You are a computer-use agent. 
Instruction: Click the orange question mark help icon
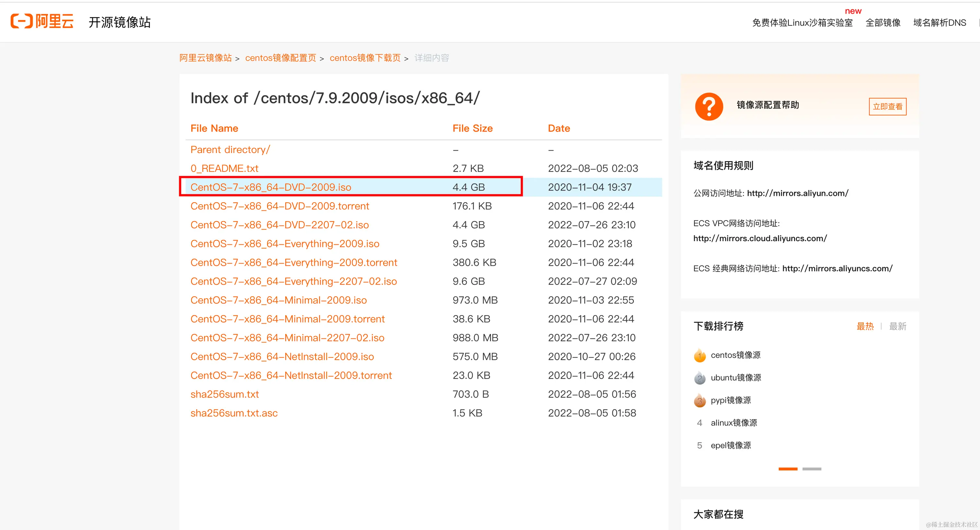click(x=709, y=107)
